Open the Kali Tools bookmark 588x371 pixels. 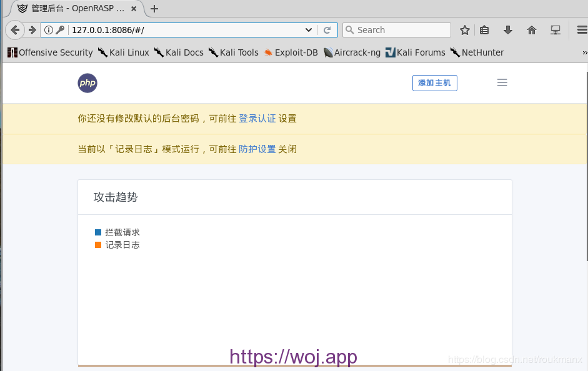[x=234, y=52]
